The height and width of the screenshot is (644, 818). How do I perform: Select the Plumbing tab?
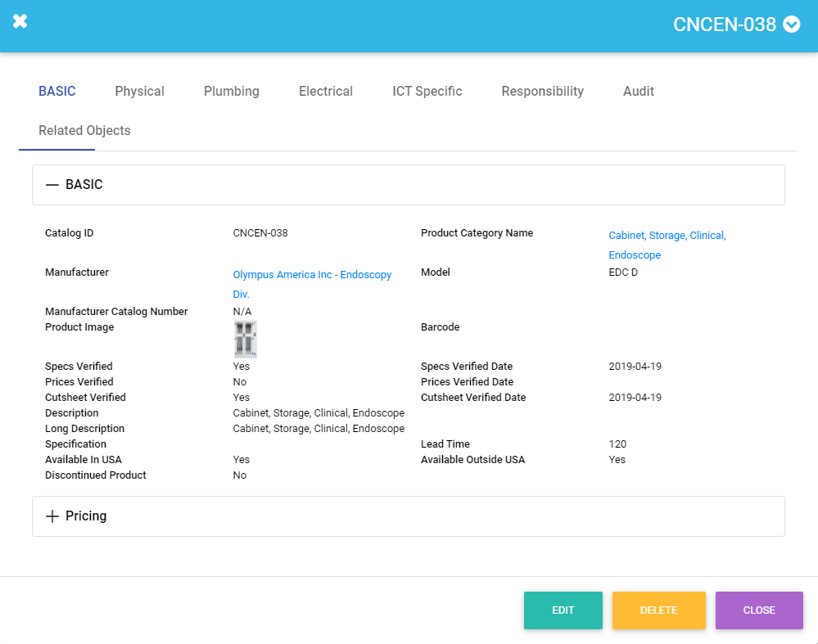231,91
